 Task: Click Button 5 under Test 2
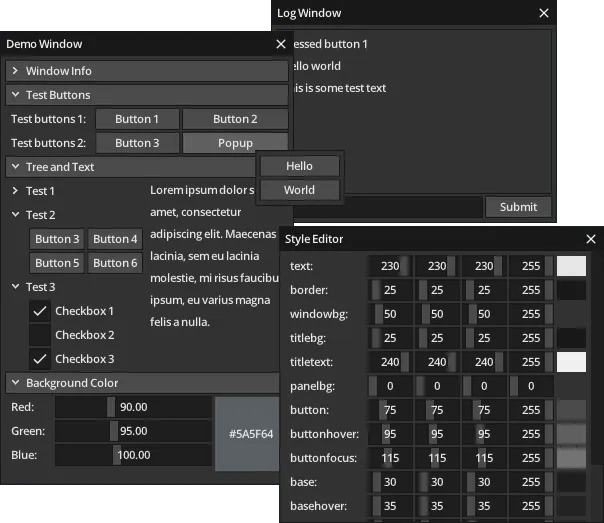(x=57, y=263)
